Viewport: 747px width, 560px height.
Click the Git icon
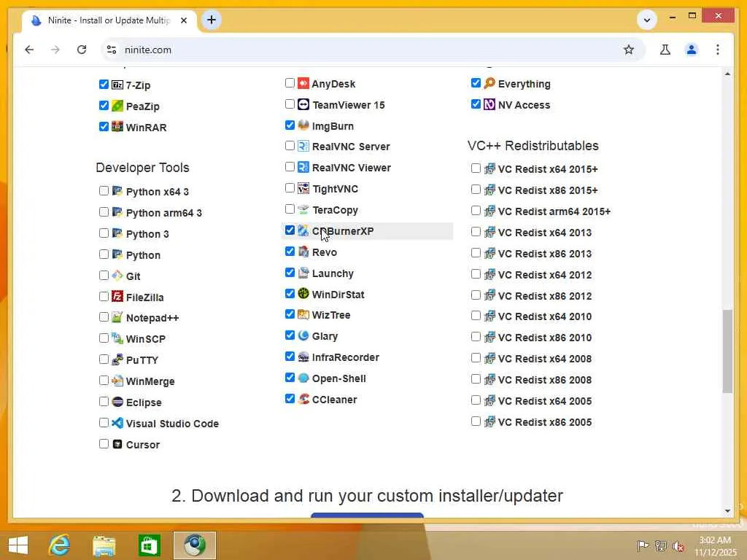click(x=117, y=276)
